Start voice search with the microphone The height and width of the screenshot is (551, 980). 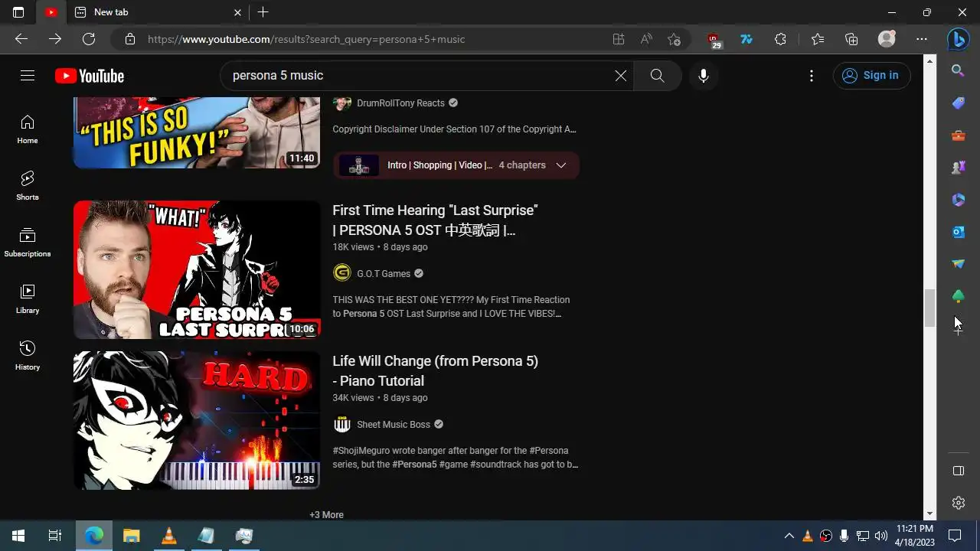[704, 75]
